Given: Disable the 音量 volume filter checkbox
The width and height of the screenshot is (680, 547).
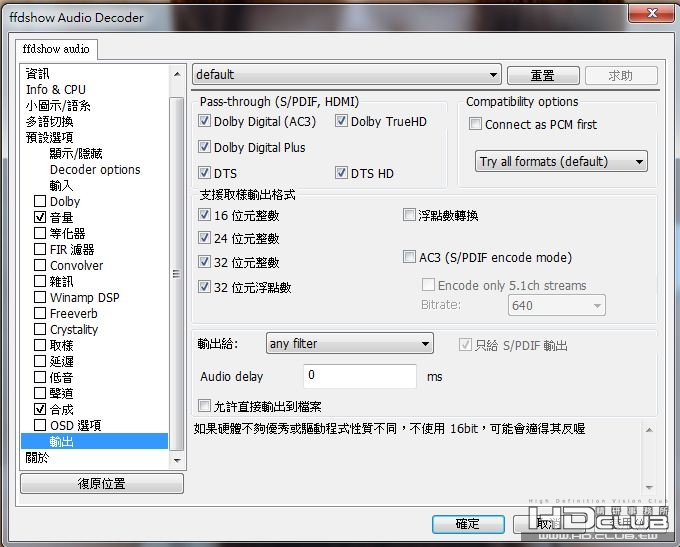Looking at the screenshot, I should [40, 217].
